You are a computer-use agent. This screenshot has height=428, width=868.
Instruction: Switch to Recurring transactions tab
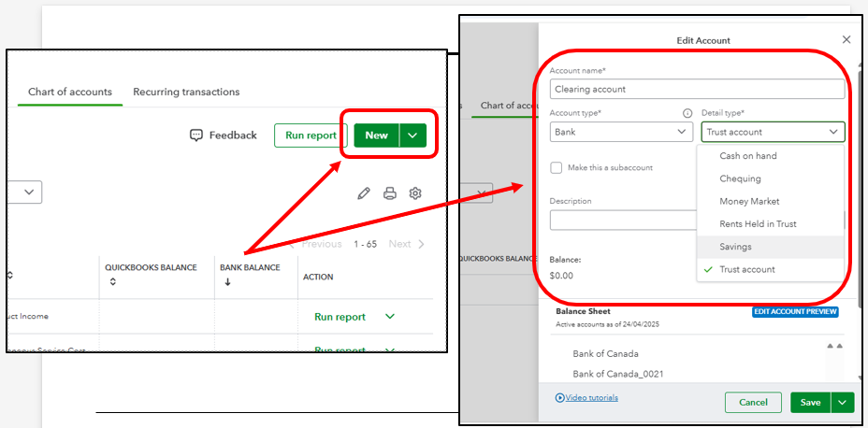186,92
